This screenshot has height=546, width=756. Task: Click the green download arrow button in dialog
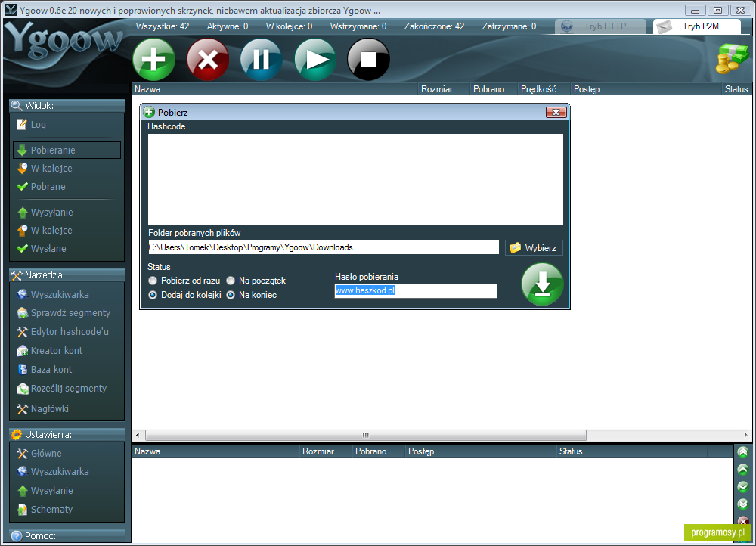[542, 284]
